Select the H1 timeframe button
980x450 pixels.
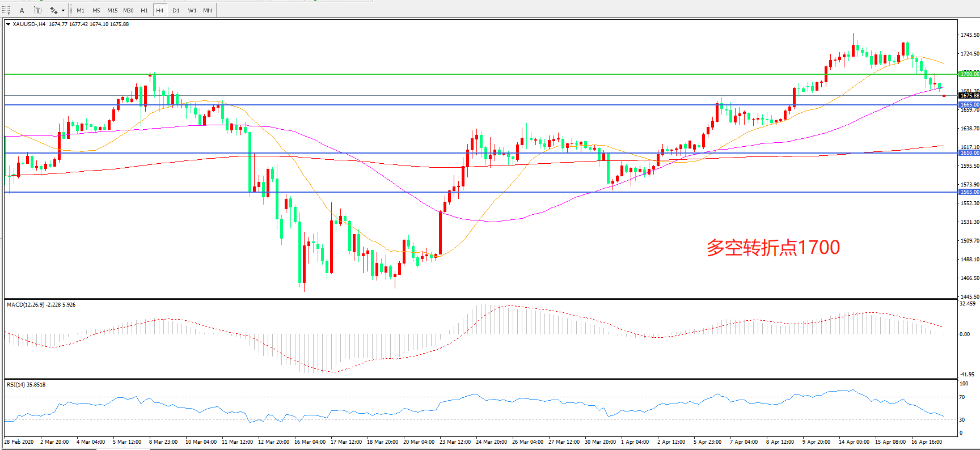pos(144,10)
